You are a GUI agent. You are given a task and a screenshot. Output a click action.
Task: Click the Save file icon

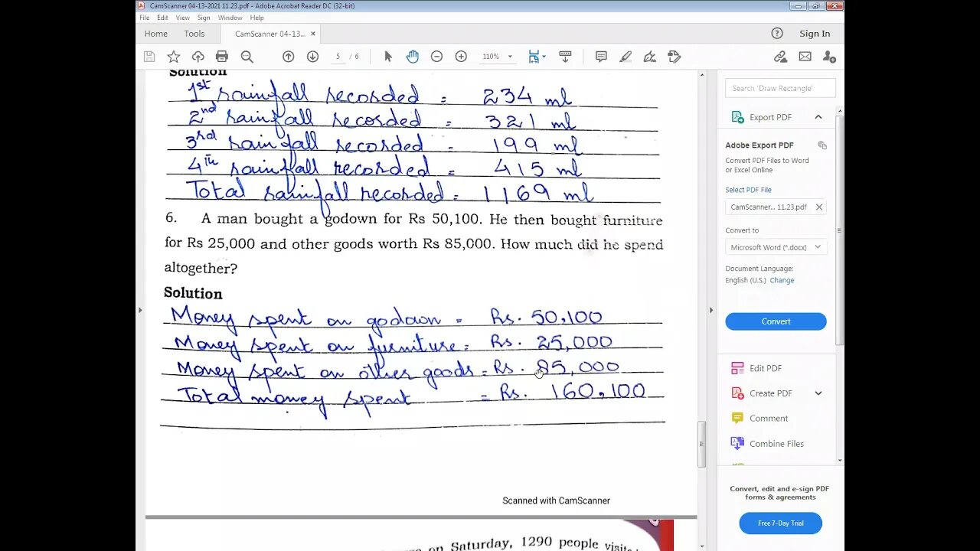click(x=149, y=57)
